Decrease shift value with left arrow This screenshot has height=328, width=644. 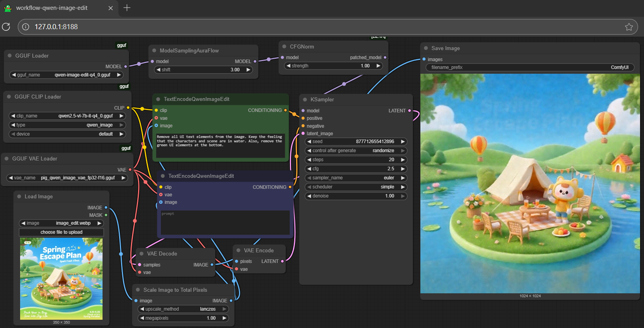point(159,70)
